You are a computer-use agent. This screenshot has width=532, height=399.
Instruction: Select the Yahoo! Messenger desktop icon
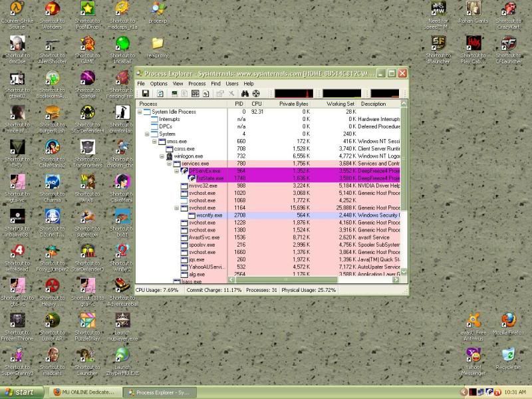point(473,362)
